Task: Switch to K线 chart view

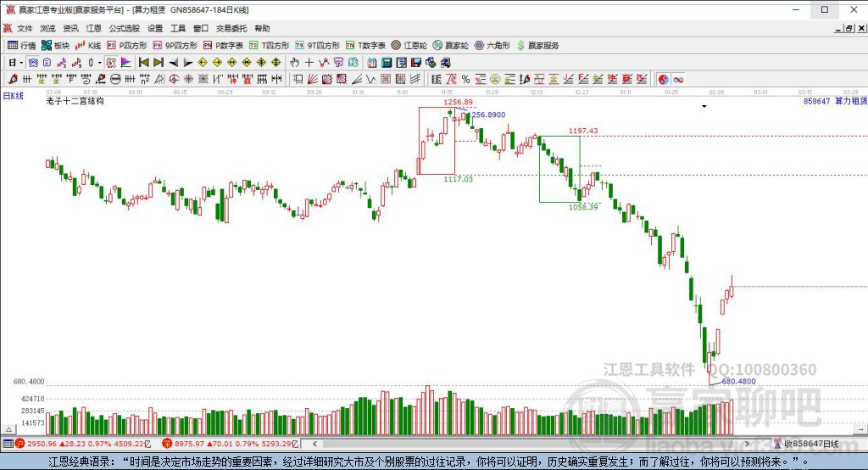Action: (88, 46)
